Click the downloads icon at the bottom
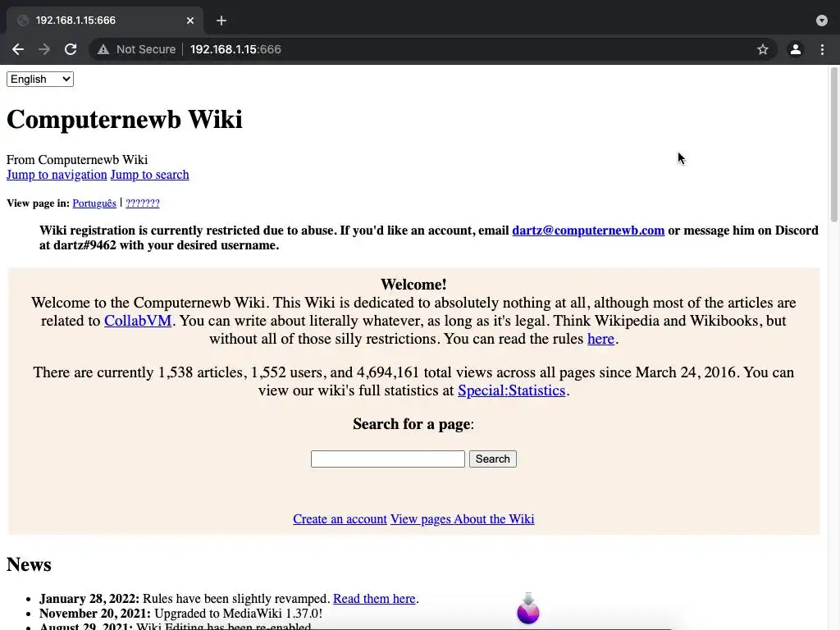 (x=528, y=609)
